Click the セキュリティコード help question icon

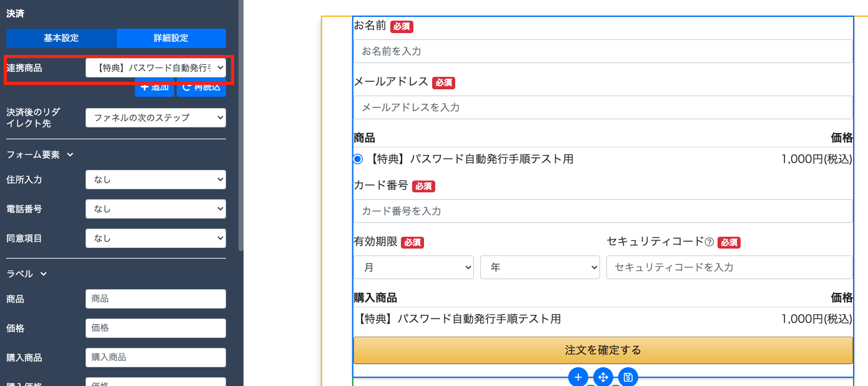pos(709,242)
